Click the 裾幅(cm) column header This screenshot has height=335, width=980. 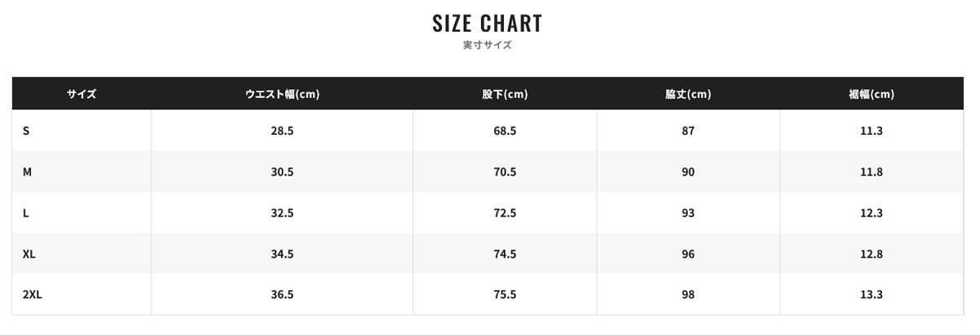click(872, 94)
